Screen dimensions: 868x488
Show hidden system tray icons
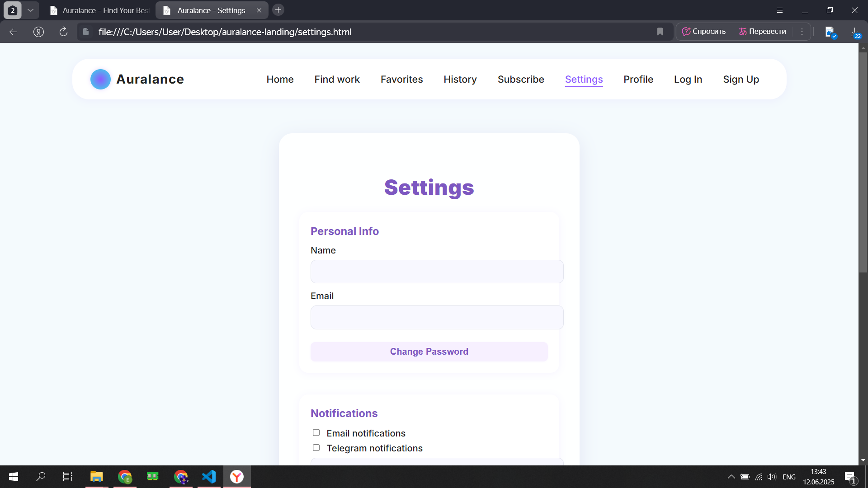(x=731, y=477)
